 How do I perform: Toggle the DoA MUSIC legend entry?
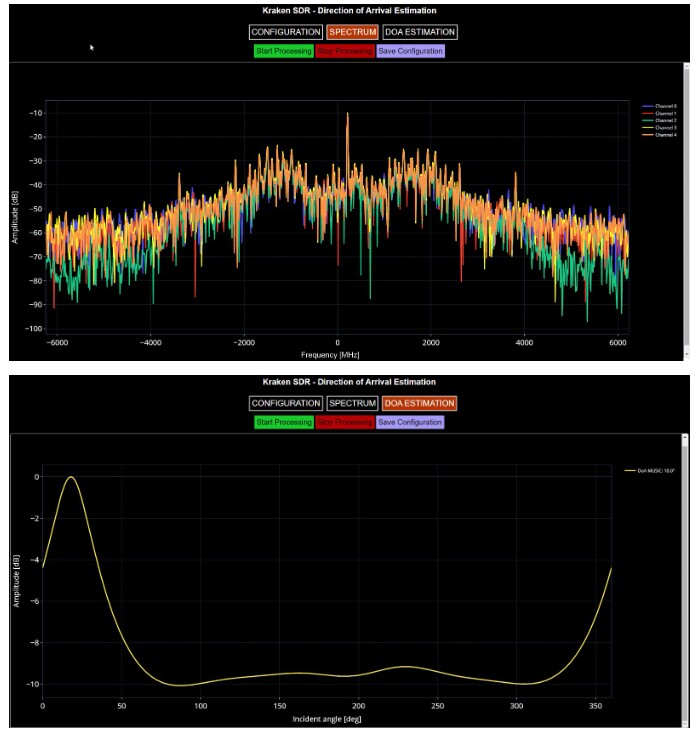click(x=650, y=471)
